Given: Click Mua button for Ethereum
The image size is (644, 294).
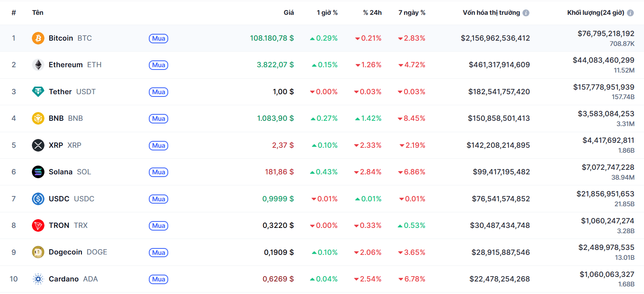Looking at the screenshot, I should [158, 65].
